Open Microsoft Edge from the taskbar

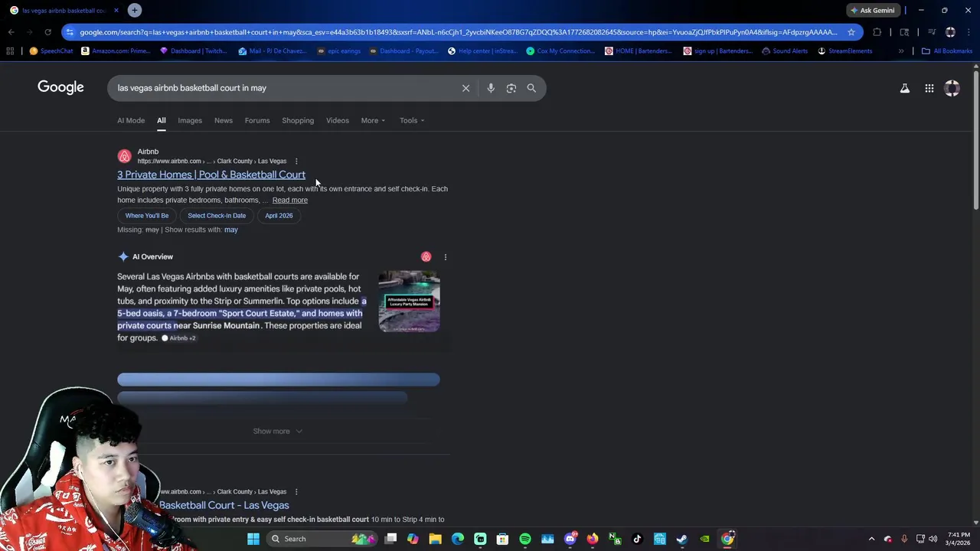click(x=458, y=539)
